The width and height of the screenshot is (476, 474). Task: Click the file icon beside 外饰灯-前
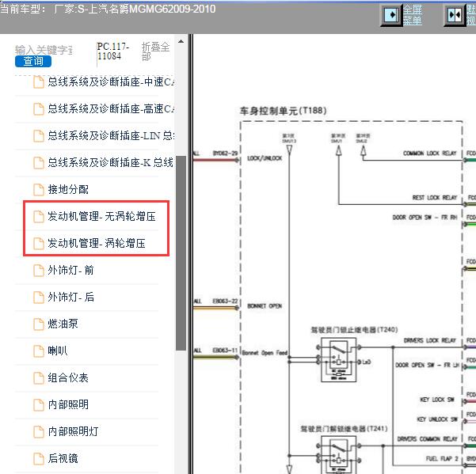(39, 271)
